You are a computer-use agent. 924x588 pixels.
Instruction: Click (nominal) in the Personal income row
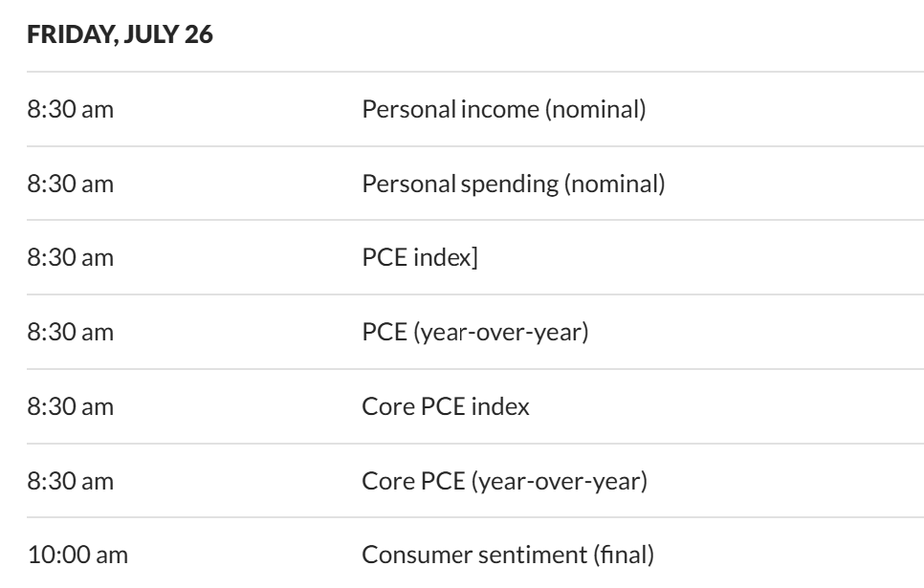pos(595,110)
